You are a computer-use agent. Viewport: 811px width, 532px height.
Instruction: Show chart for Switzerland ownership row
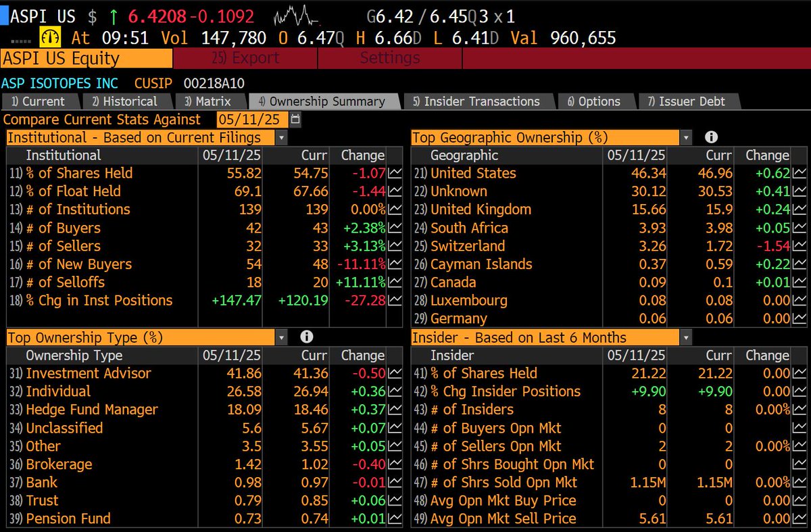coord(800,246)
